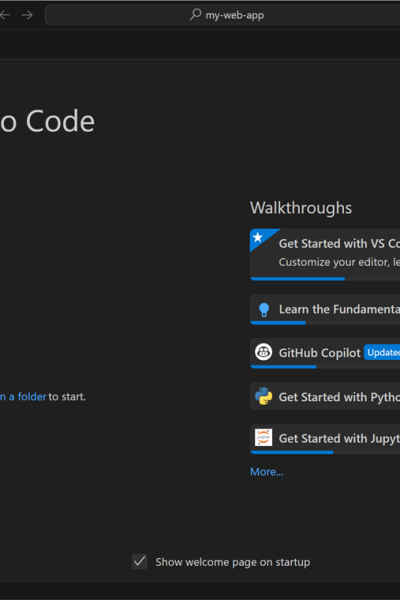Click progress bar under Get Started with VS Code
The image size is (400, 600).
[x=325, y=279]
